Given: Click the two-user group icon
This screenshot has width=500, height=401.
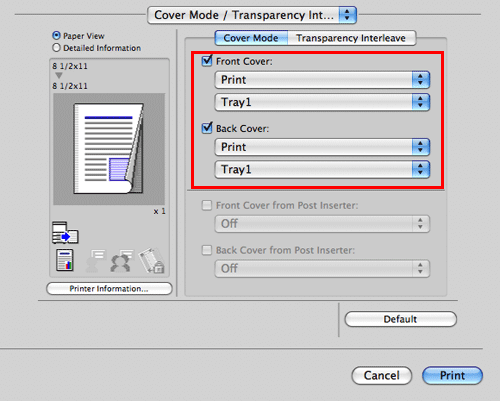Looking at the screenshot, I should 122,261.
